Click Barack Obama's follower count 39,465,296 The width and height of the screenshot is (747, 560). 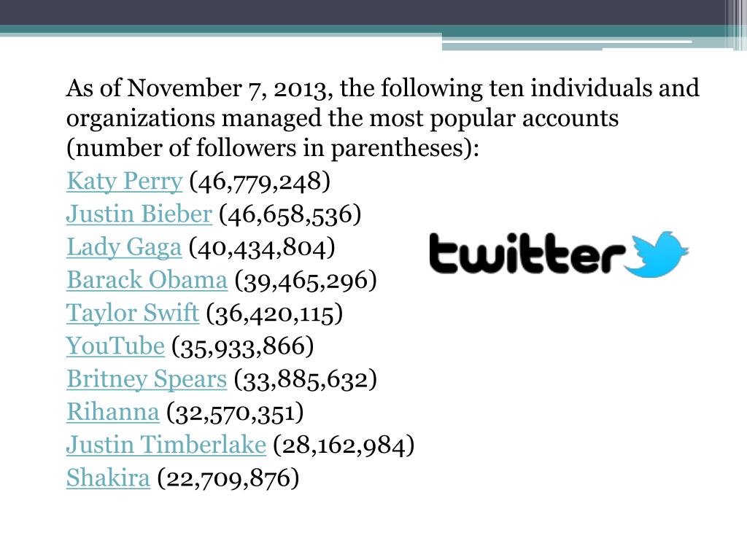pos(306,281)
